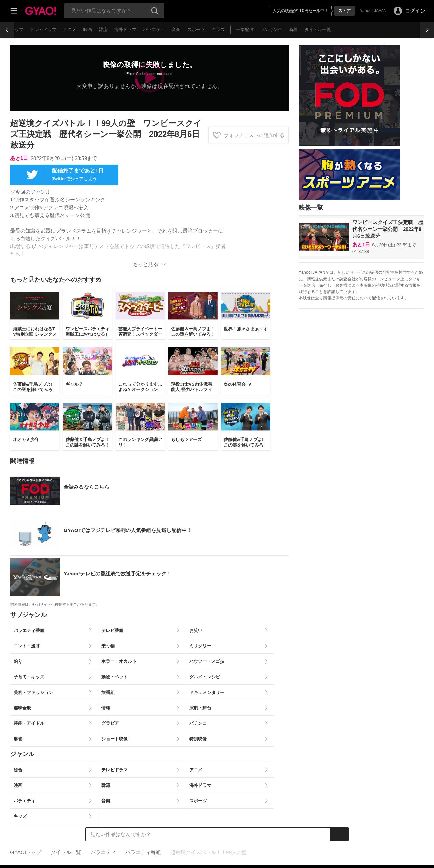Open the スペックダービー recommendation card

[140, 313]
